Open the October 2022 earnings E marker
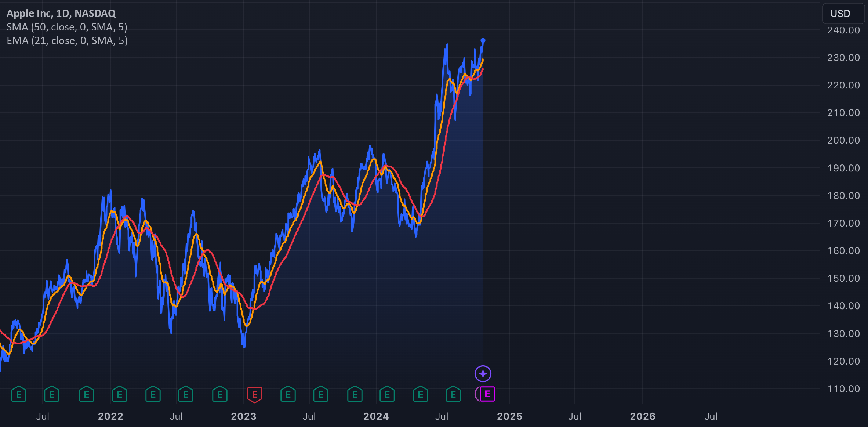The height and width of the screenshot is (427, 868). (x=220, y=394)
